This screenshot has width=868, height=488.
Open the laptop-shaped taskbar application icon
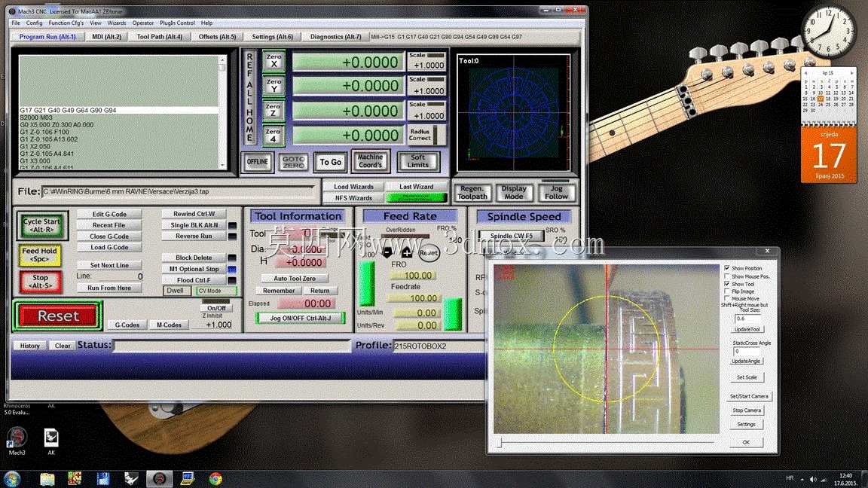click(x=187, y=479)
